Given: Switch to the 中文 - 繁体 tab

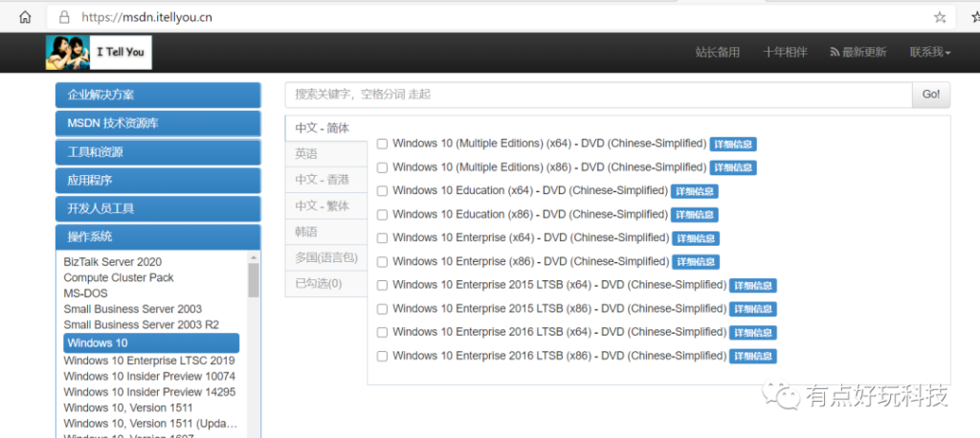Looking at the screenshot, I should pos(326,206).
